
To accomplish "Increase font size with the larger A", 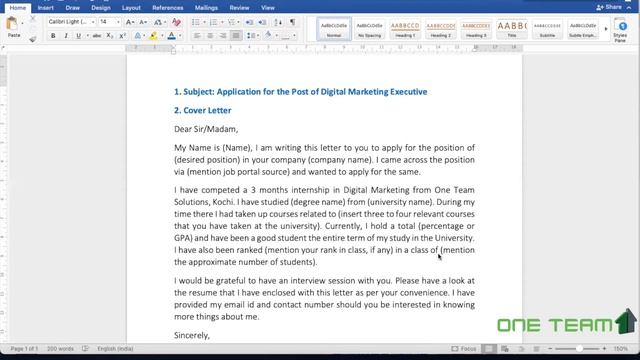I will pyautogui.click(x=130, y=22).
